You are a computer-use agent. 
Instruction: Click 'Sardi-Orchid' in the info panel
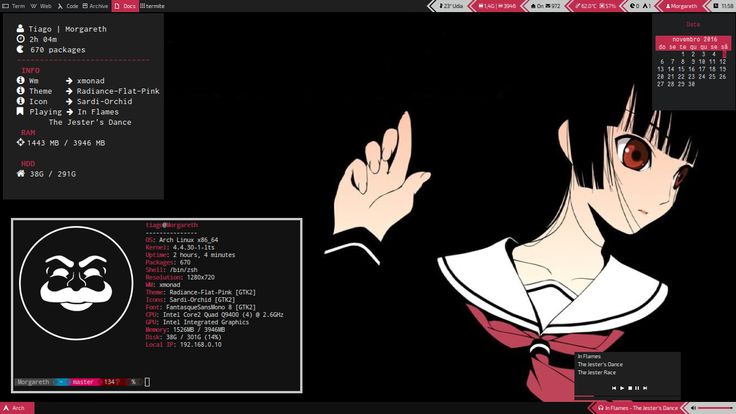[104, 101]
